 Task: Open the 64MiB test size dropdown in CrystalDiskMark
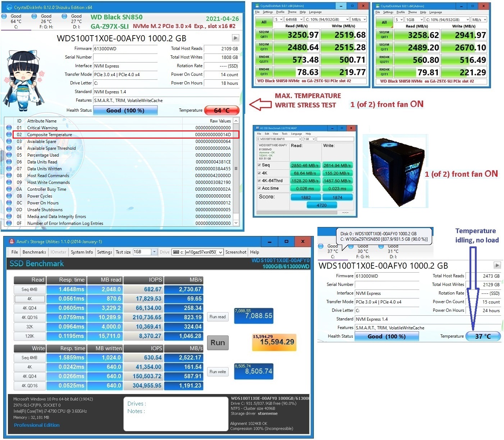point(293,19)
